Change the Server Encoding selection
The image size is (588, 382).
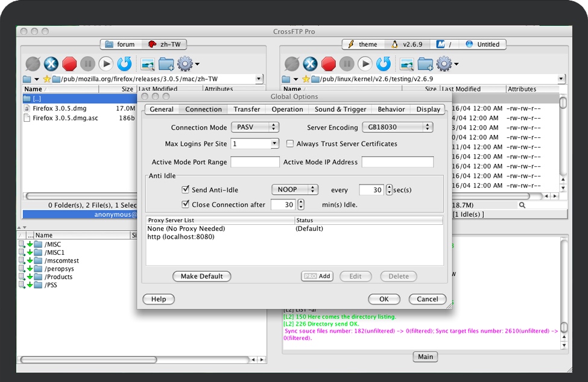(399, 127)
